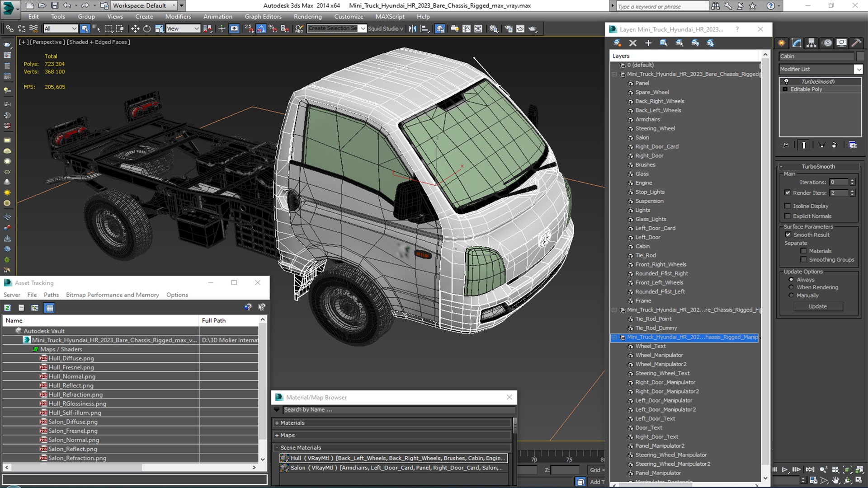Uncheck Render Iters checkbox

coord(788,192)
